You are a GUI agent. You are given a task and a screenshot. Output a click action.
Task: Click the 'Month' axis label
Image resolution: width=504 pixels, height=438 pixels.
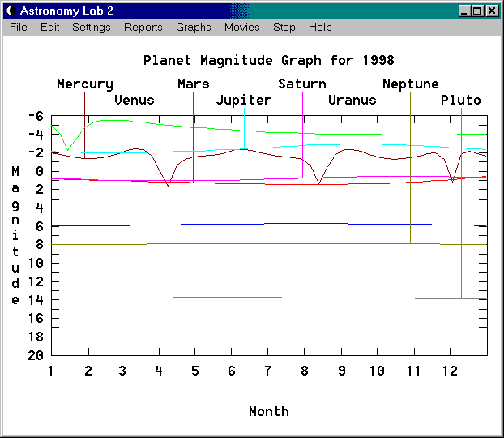click(x=269, y=411)
